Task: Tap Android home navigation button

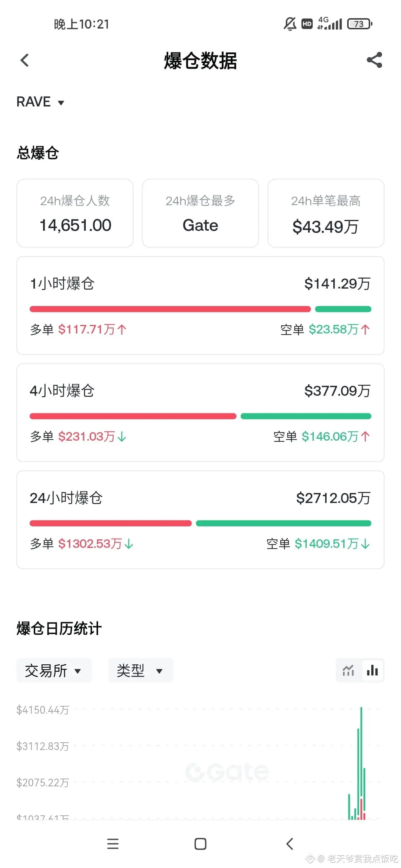Action: pyautogui.click(x=200, y=844)
